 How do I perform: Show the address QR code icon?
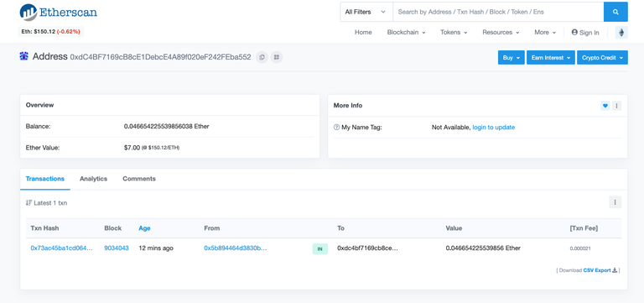pos(277,57)
